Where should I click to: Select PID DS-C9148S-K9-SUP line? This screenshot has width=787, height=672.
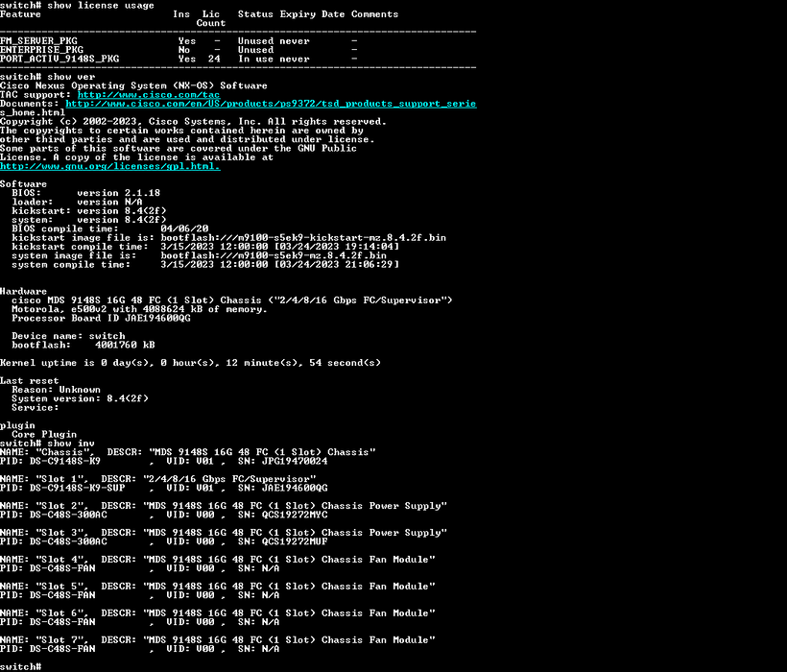click(x=163, y=488)
